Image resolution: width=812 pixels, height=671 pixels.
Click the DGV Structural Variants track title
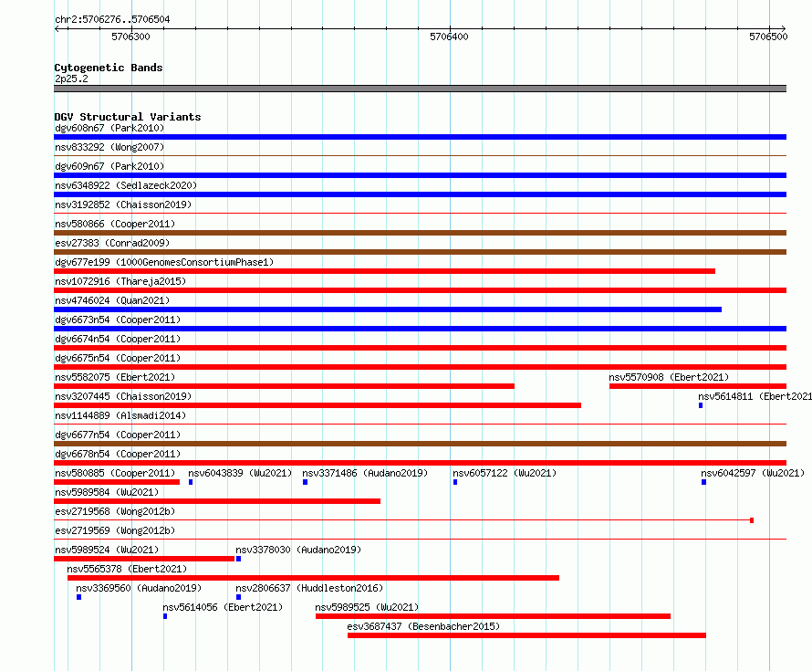click(x=128, y=117)
